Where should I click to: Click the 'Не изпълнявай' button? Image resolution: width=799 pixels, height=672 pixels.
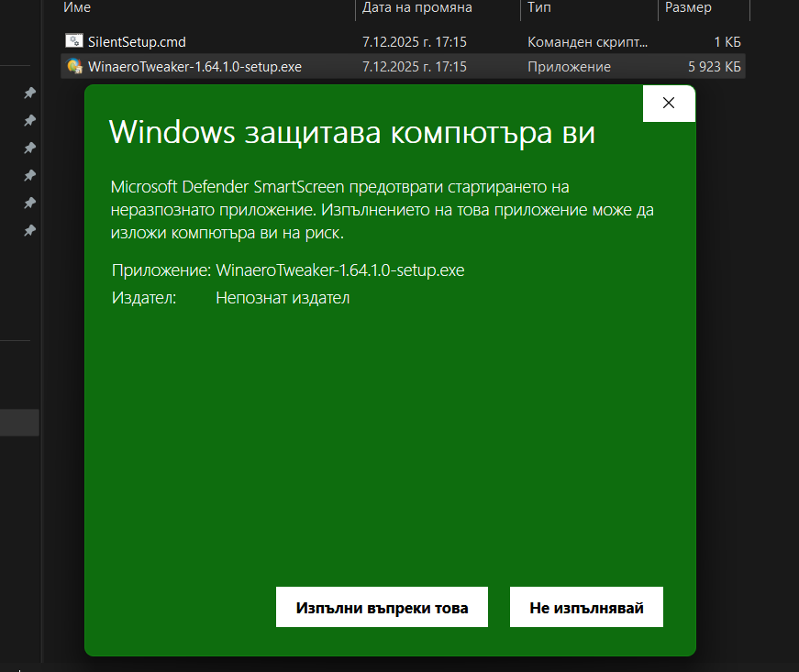click(586, 607)
